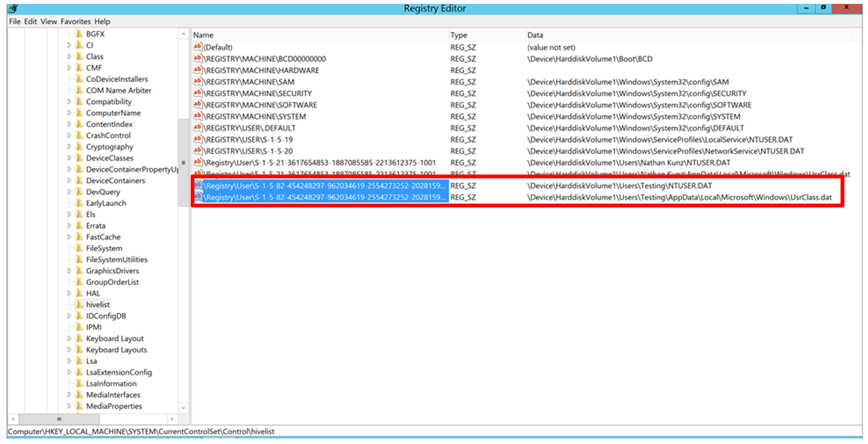Click the ComputerName folder icon

pyautogui.click(x=79, y=113)
